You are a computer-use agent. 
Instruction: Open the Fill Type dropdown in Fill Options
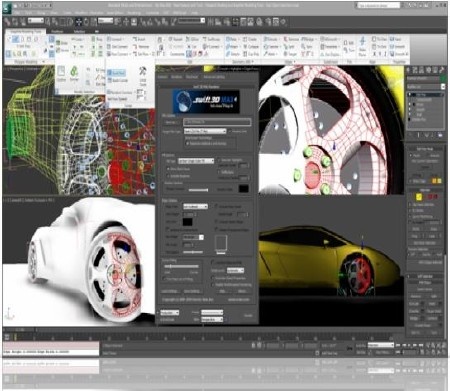pyautogui.click(x=196, y=161)
